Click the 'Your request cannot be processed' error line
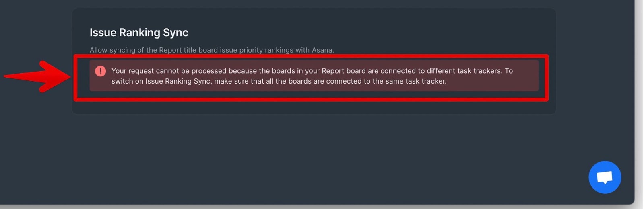644x209 pixels. tap(312, 71)
